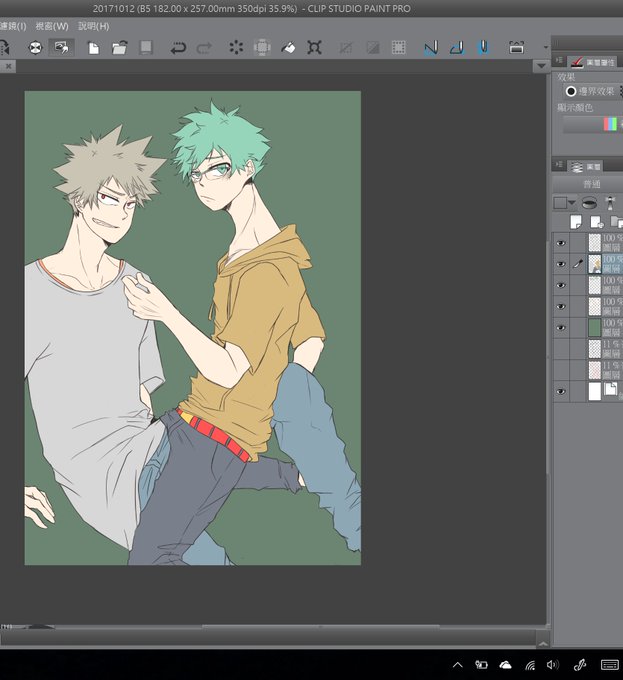623x680 pixels.
Task: Close the canvas tab with X
Action: (x=8, y=66)
